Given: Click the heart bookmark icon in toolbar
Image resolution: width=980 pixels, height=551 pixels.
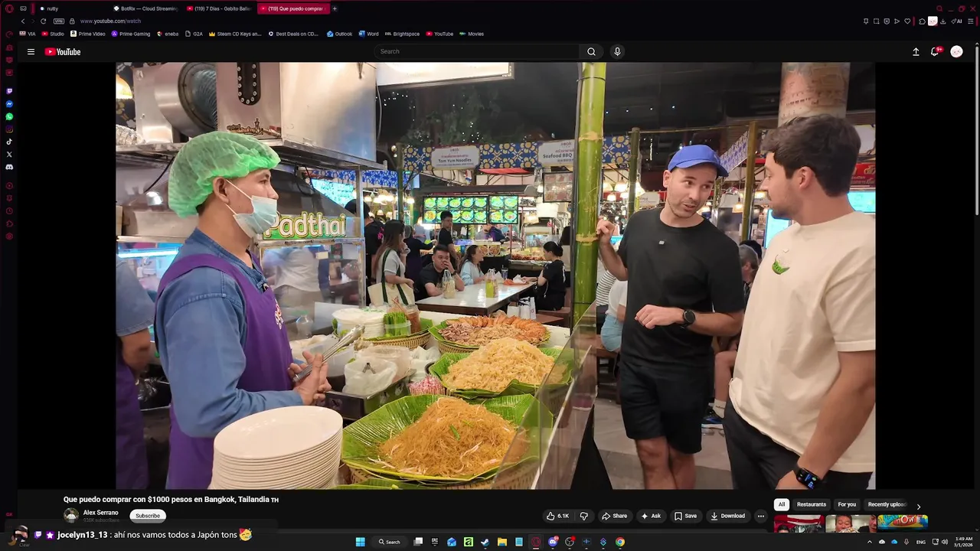Looking at the screenshot, I should [x=907, y=21].
